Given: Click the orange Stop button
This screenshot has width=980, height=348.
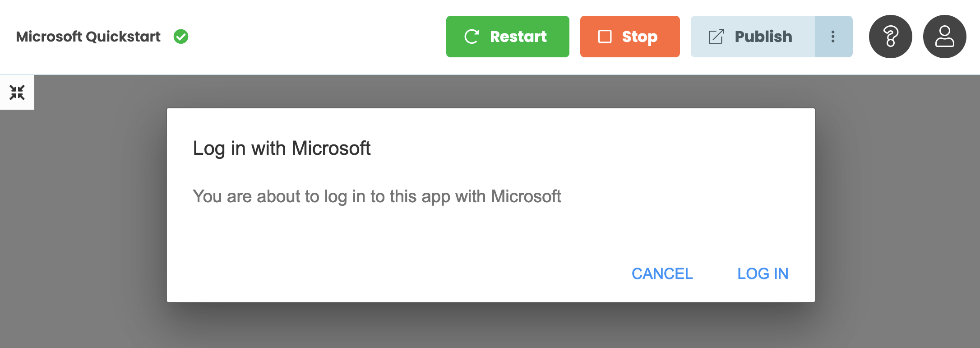Looking at the screenshot, I should click(630, 36).
